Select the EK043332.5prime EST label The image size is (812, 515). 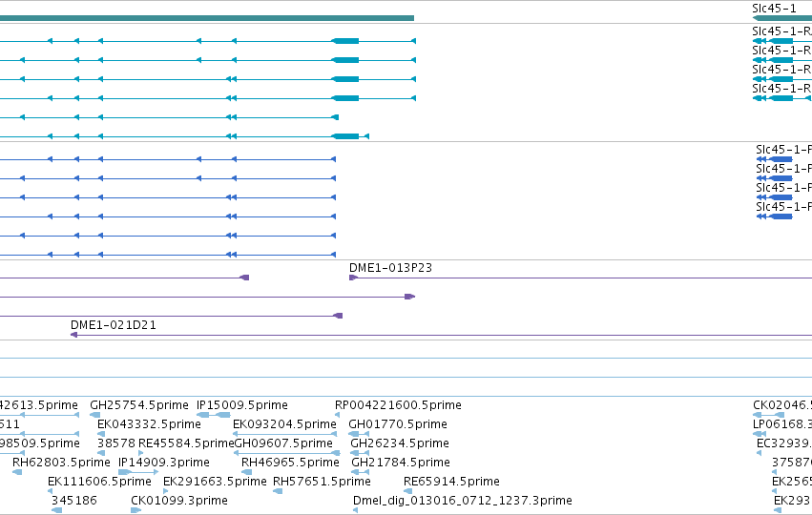(149, 424)
